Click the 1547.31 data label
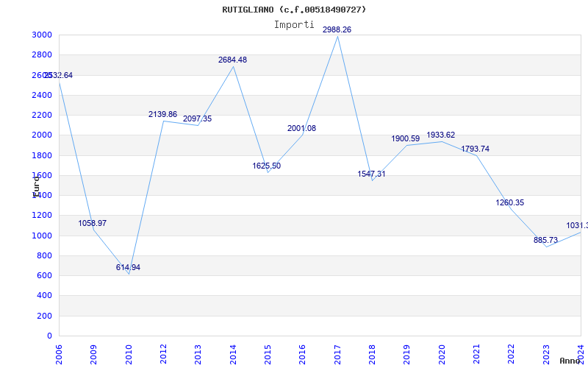The height and width of the screenshot is (368, 588). coord(371,174)
